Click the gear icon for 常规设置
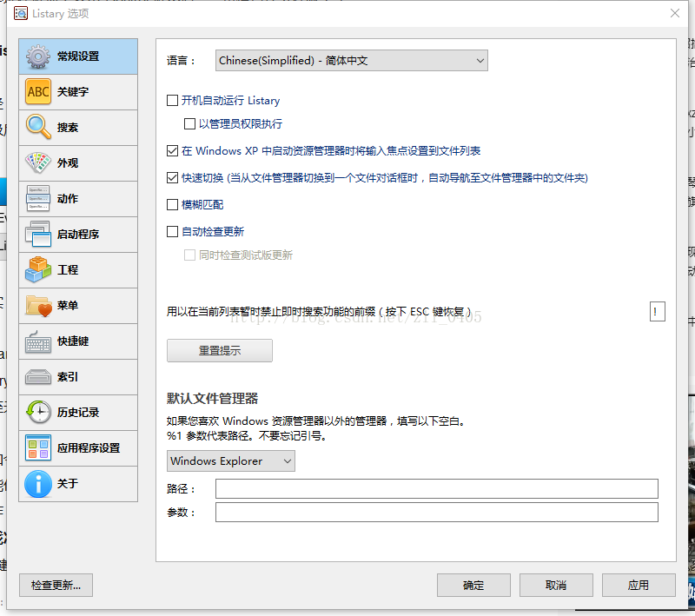The width and height of the screenshot is (695, 616). pos(38,56)
